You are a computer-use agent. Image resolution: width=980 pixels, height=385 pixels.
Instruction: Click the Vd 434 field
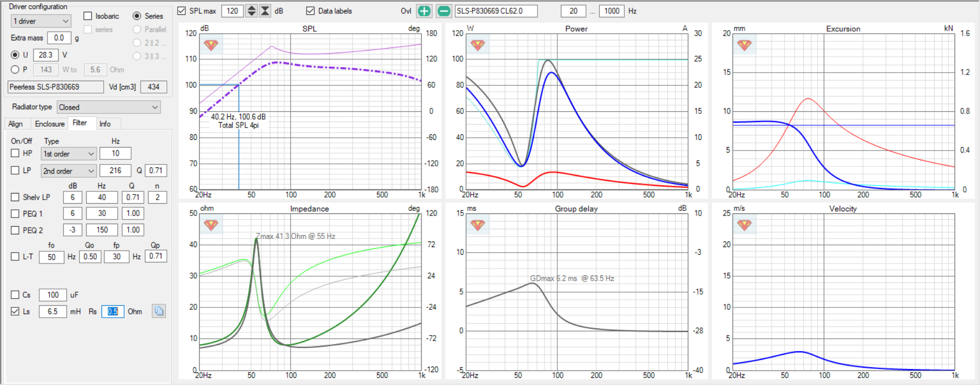[x=154, y=87]
